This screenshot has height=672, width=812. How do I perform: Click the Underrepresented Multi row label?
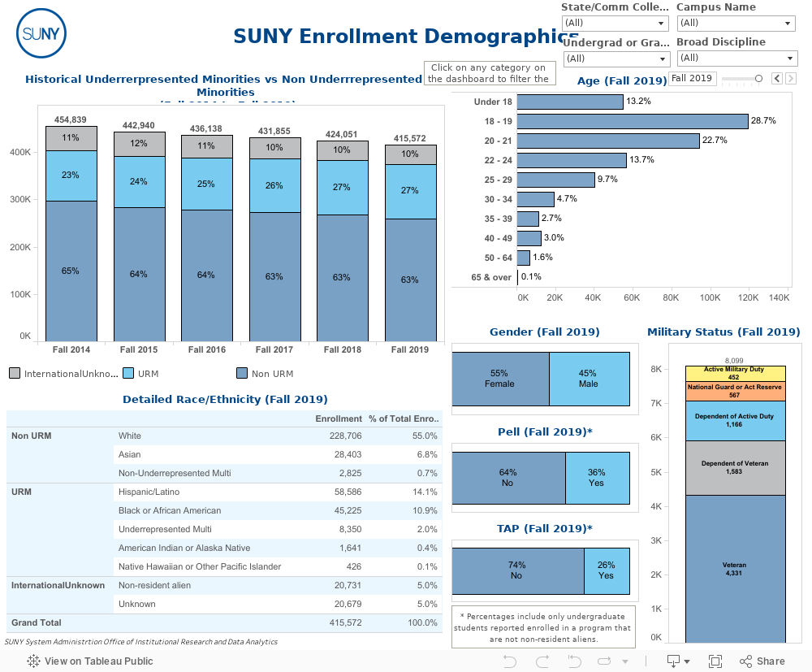(165, 529)
